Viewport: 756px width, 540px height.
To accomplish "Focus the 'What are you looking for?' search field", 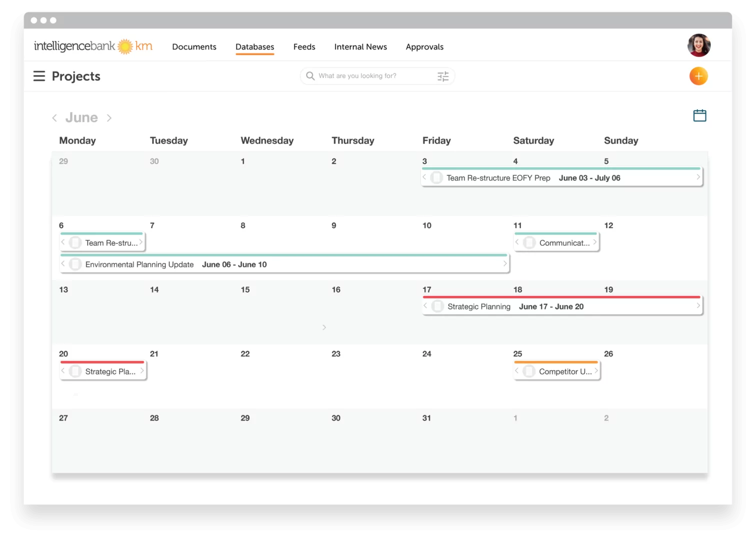I will (377, 76).
